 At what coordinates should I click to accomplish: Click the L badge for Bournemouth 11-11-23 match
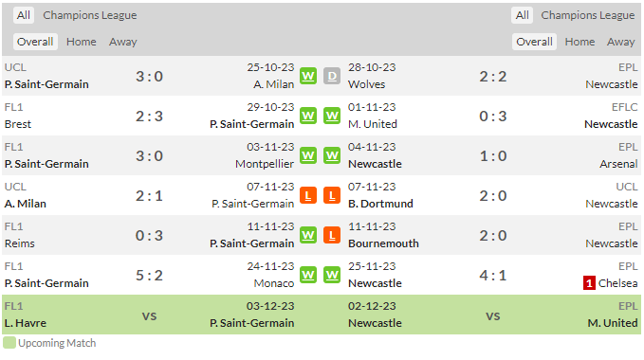coord(332,235)
